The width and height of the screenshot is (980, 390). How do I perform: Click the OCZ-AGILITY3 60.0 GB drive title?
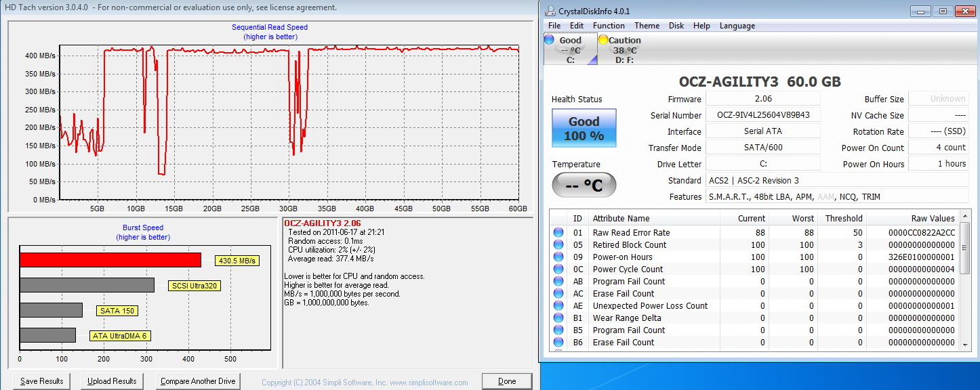[x=760, y=82]
